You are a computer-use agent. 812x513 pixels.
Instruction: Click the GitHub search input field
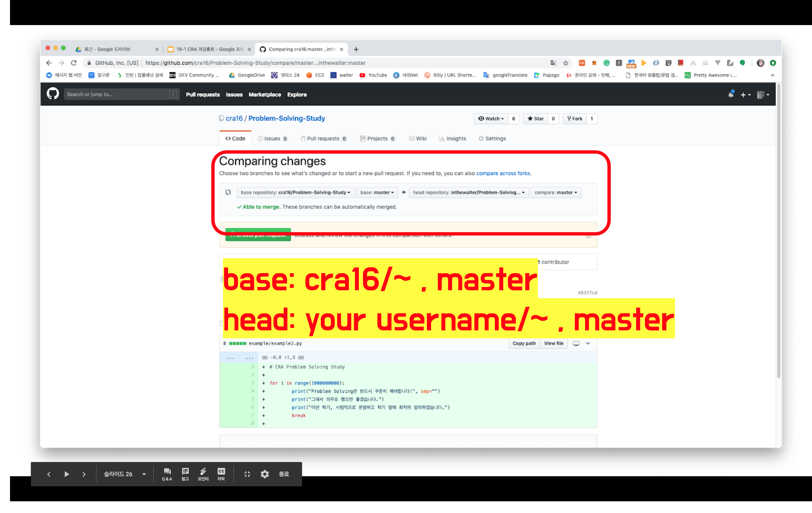121,94
